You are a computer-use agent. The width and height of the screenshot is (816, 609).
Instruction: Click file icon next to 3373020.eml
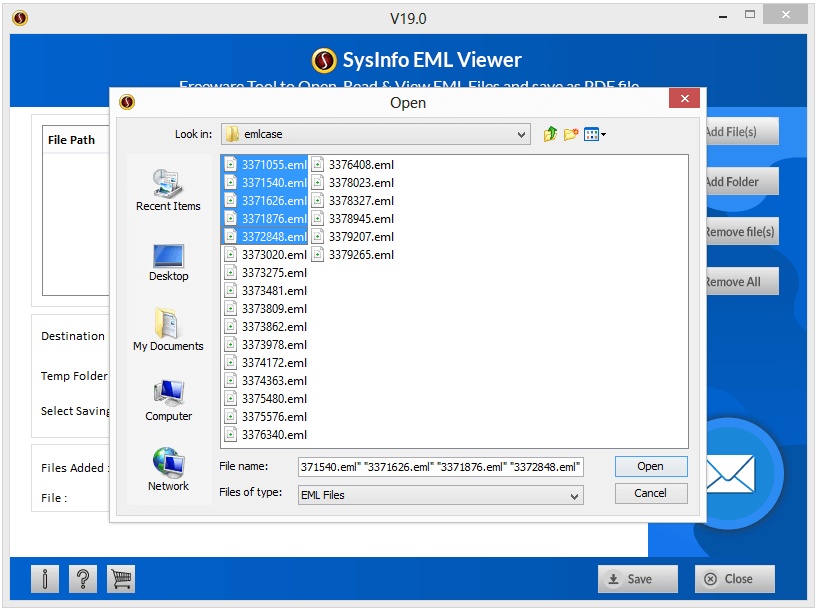click(231, 255)
